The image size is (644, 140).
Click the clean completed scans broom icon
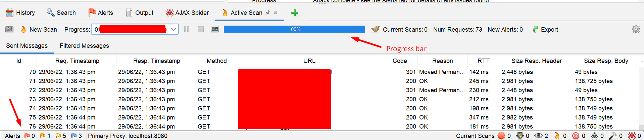click(376, 30)
